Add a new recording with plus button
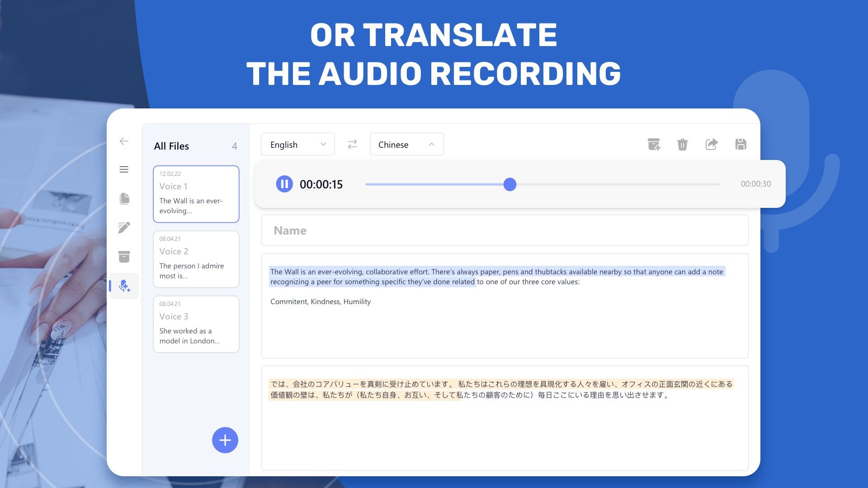This screenshot has height=488, width=868. click(225, 440)
